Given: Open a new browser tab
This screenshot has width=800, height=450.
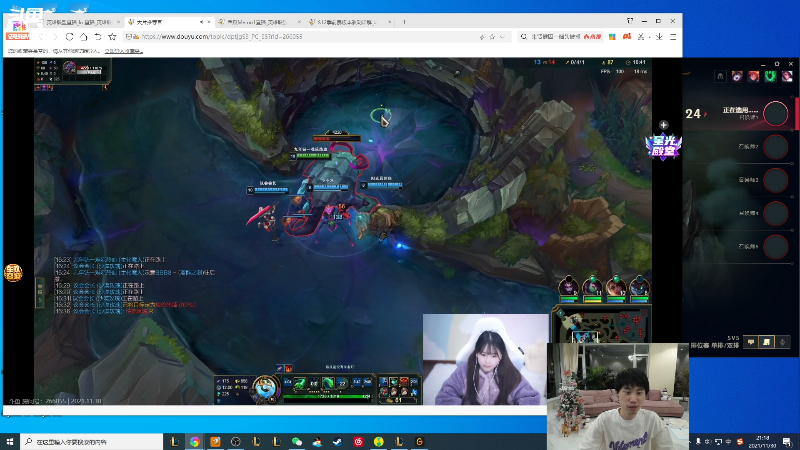Looking at the screenshot, I should [x=404, y=22].
